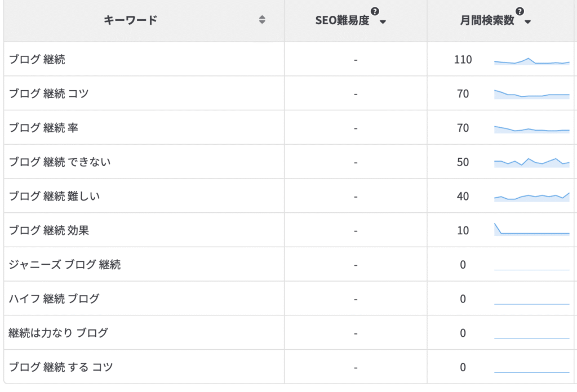This screenshot has height=392, width=577.
Task: Select keyword ジャニーズ ブログ 継続
Action: pos(64,264)
